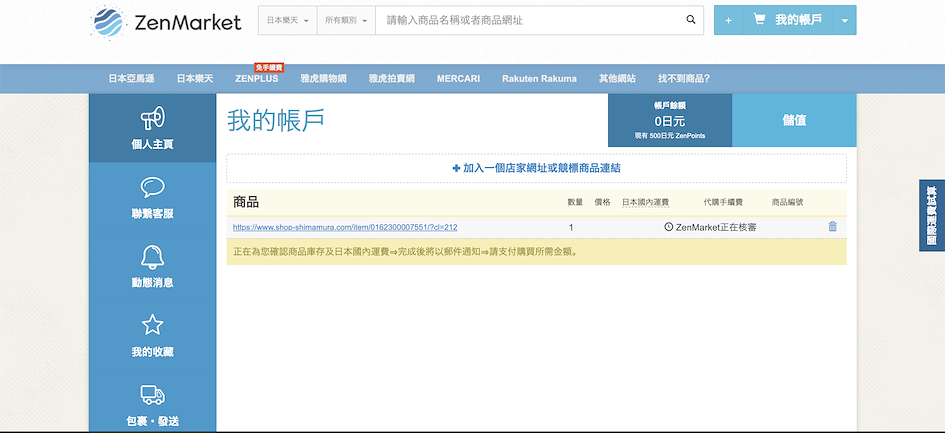Click 加入一個店家網址或競標商品連結
Image resolution: width=945 pixels, height=433 pixels.
point(536,168)
